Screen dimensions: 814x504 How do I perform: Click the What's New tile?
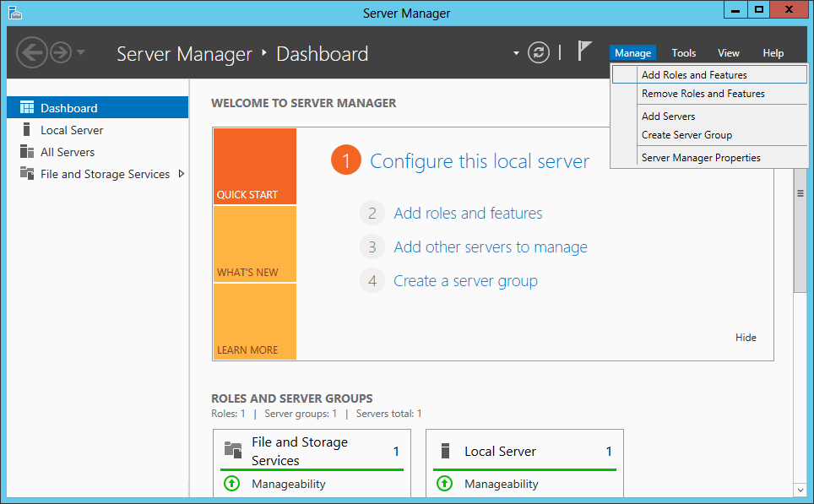[x=255, y=244]
